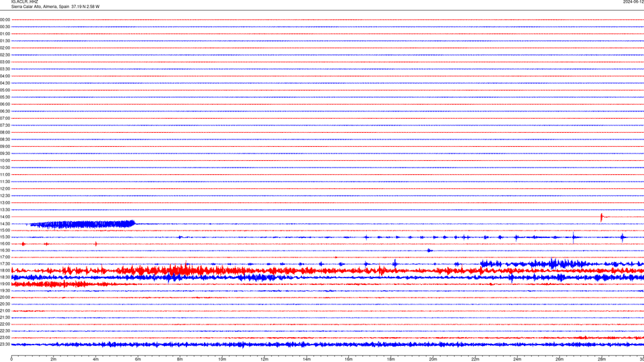This screenshot has width=644, height=362.
Task: Click the 00:00 trace time label
Action: pyautogui.click(x=5, y=19)
